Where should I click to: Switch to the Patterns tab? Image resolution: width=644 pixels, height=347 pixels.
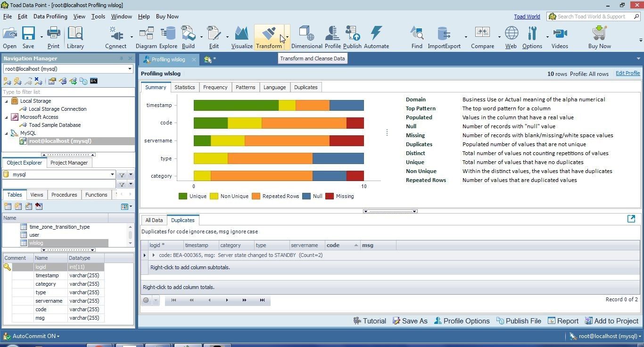pyautogui.click(x=245, y=87)
